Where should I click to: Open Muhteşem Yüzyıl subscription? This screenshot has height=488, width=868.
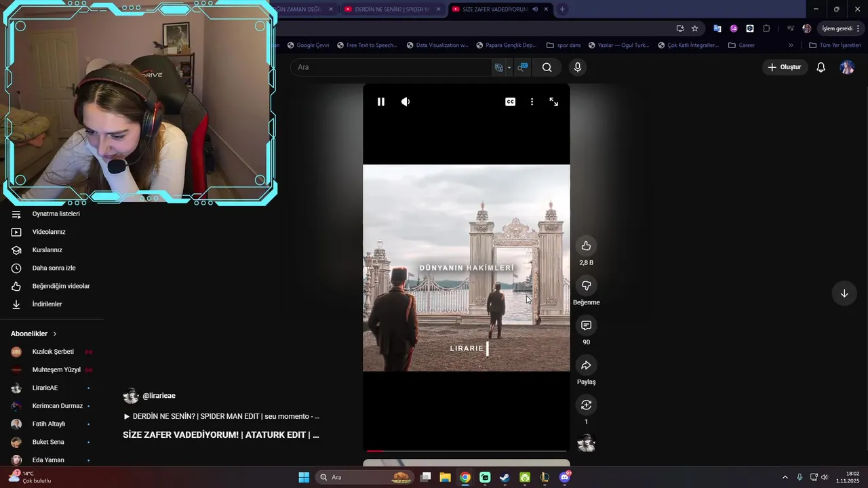coord(52,370)
